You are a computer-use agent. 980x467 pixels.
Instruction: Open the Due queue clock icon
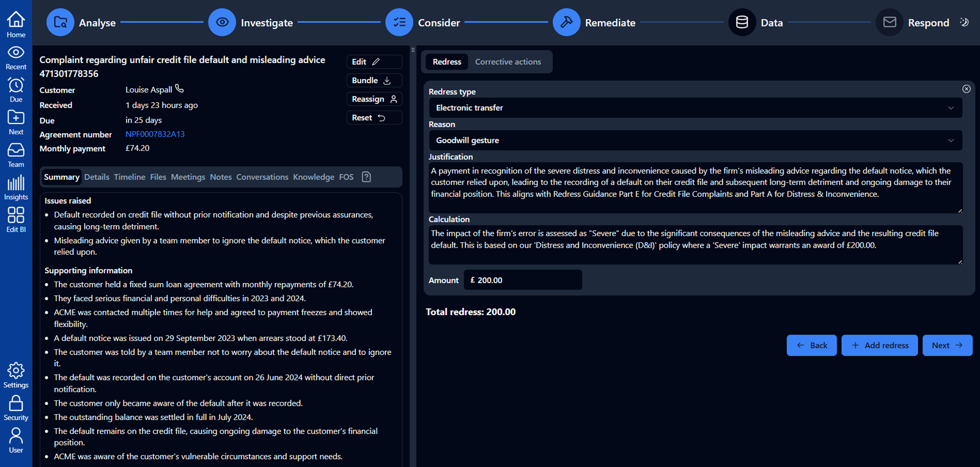tap(16, 86)
